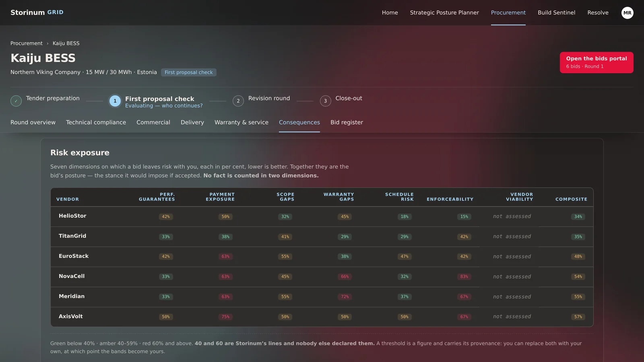This screenshot has height=362, width=644.
Task: Open the Strategic Posture Planner
Action: click(444, 12)
